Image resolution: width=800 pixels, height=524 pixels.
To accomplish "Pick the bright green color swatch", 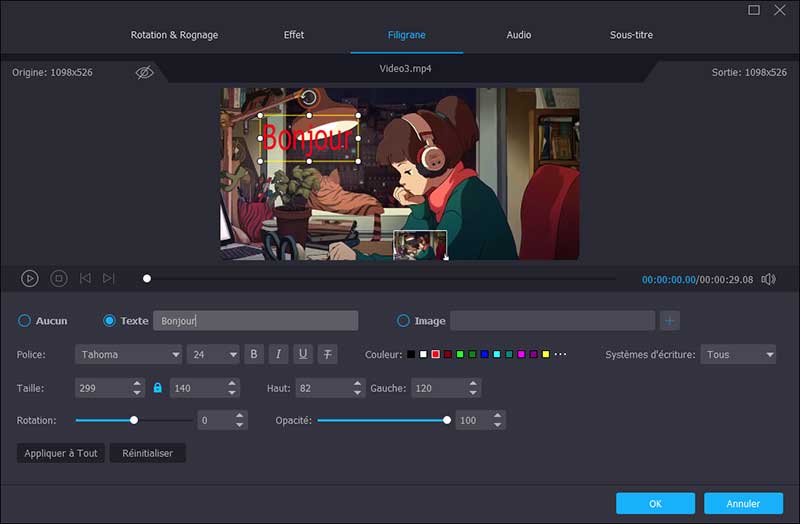I will [460, 354].
